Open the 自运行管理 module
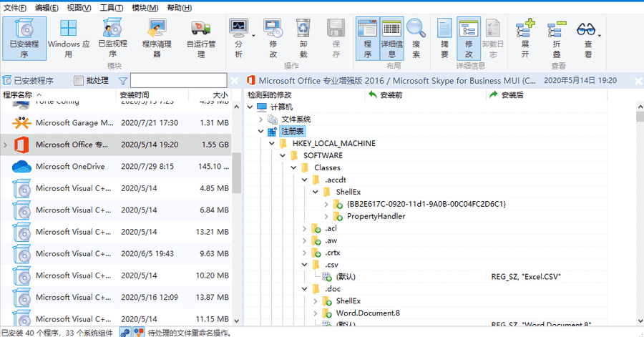Screen dimensions: 644x337 click(201, 39)
